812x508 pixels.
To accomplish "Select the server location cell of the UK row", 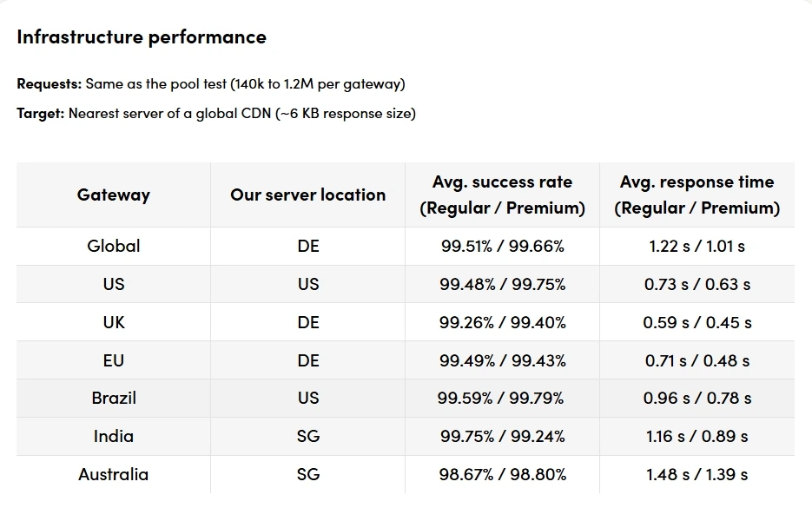I will coord(307,322).
